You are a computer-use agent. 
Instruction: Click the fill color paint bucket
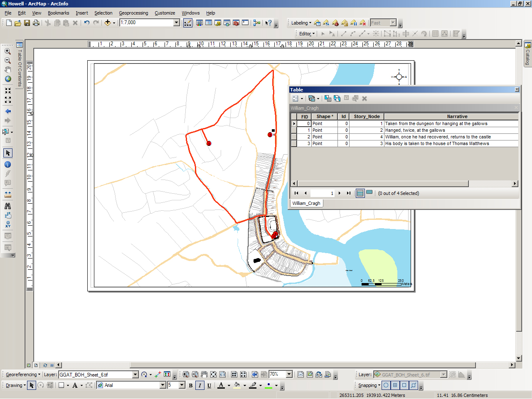coord(236,385)
